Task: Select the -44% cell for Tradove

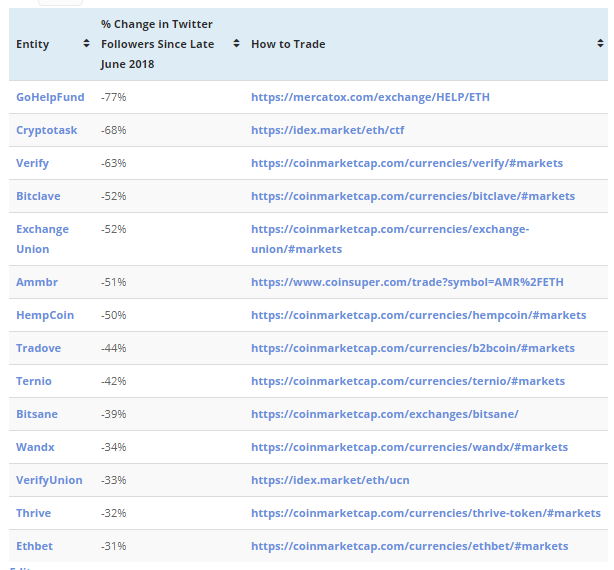Action: tap(114, 348)
